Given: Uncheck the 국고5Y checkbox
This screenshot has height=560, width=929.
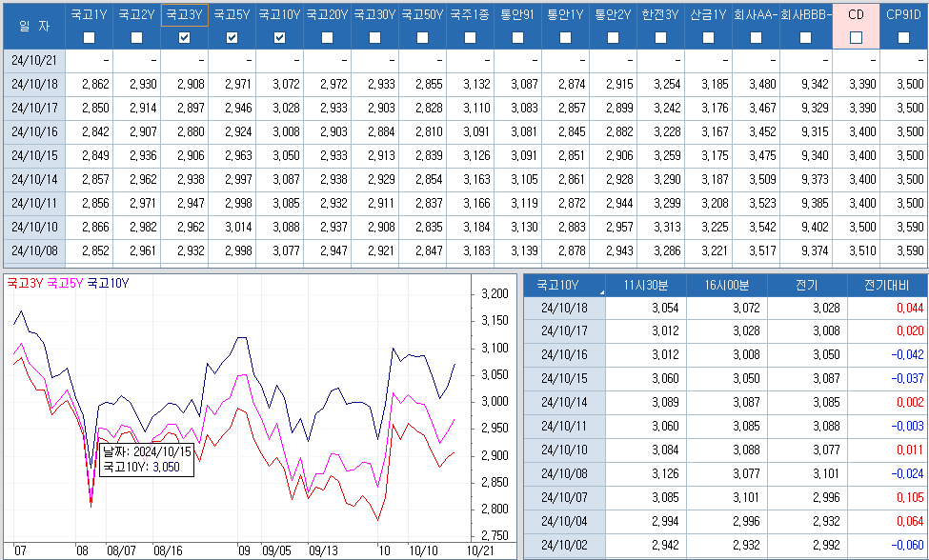Looking at the screenshot, I should 232,37.
